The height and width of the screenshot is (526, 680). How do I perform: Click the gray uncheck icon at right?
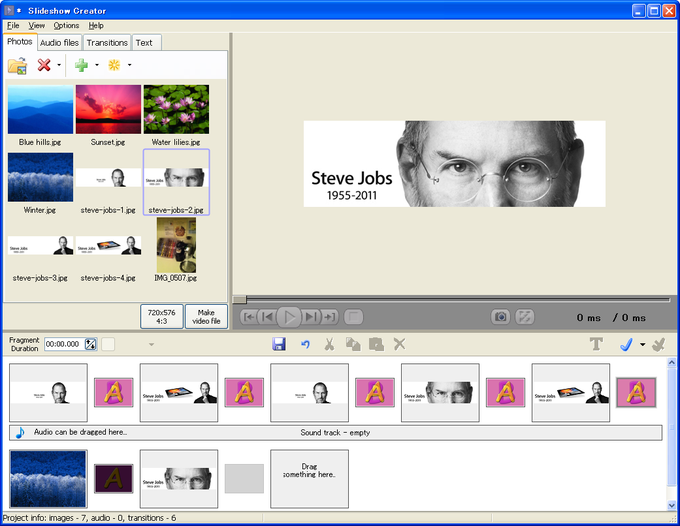click(x=658, y=344)
